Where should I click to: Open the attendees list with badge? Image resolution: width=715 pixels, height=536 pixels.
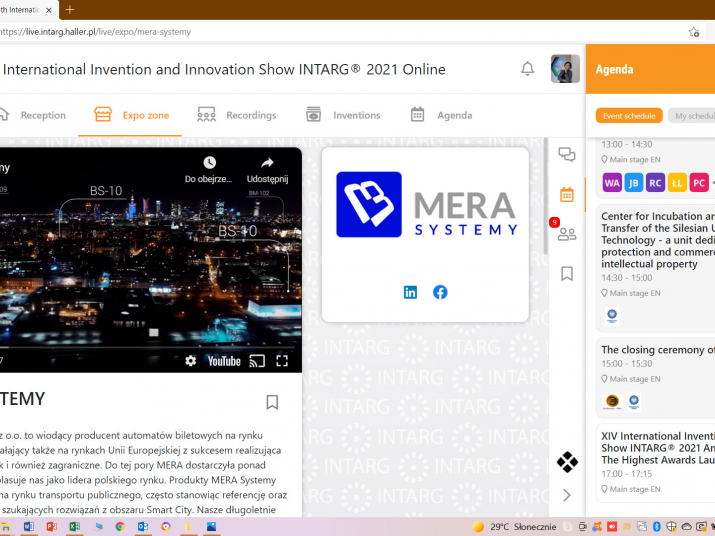pyautogui.click(x=567, y=234)
